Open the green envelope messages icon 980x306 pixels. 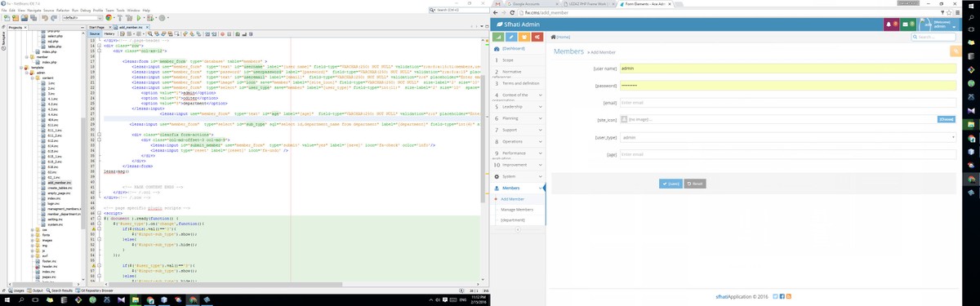(905, 24)
